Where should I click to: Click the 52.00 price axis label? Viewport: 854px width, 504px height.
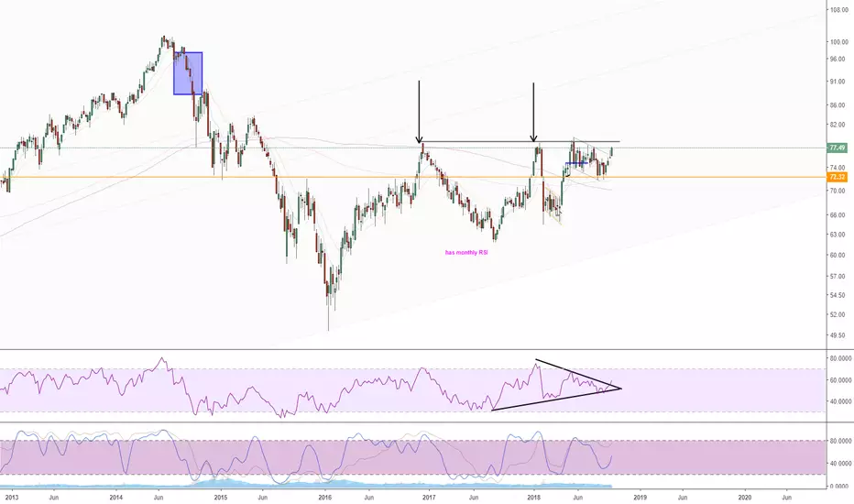click(x=838, y=314)
